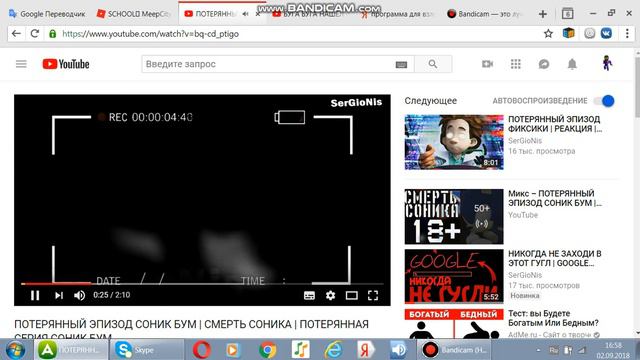
Task: Open Skype from the taskbar
Action: click(147, 350)
